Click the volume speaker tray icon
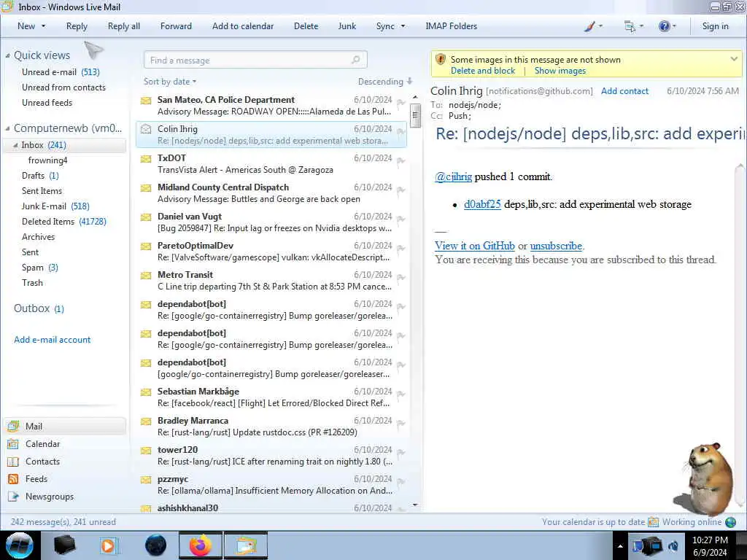 (673, 546)
